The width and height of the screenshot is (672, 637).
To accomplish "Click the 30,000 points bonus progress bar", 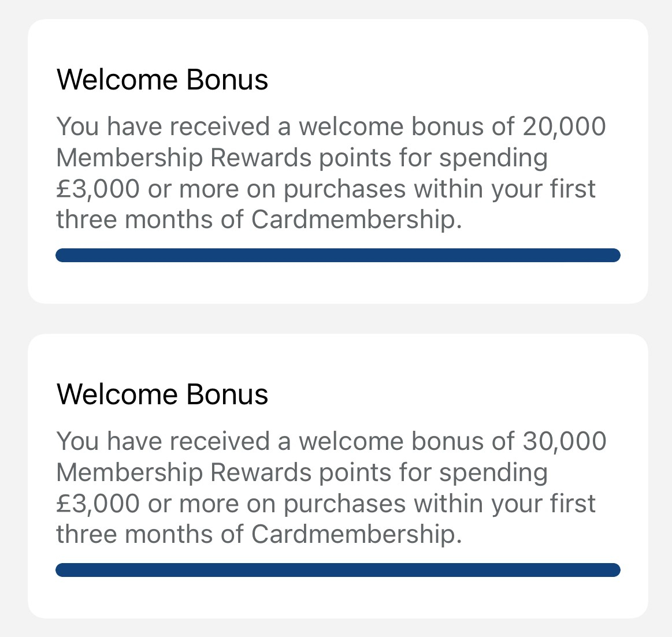I will 337,570.
